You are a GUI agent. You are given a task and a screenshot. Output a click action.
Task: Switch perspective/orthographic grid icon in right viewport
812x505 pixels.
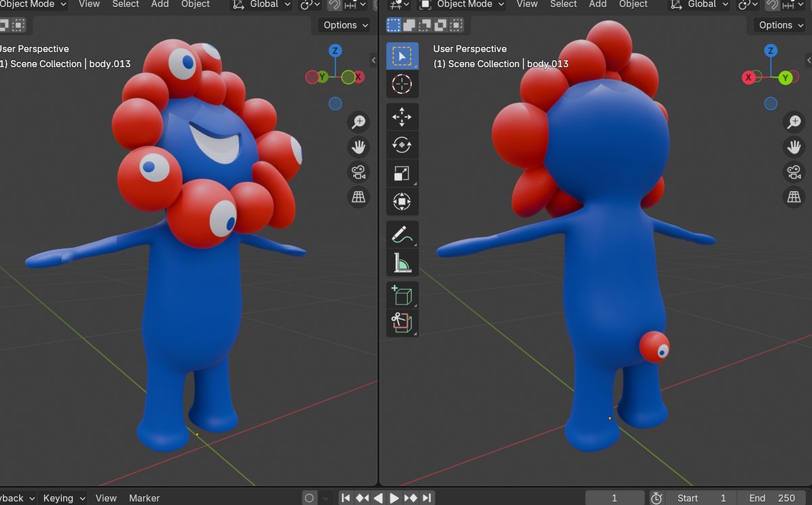[794, 197]
